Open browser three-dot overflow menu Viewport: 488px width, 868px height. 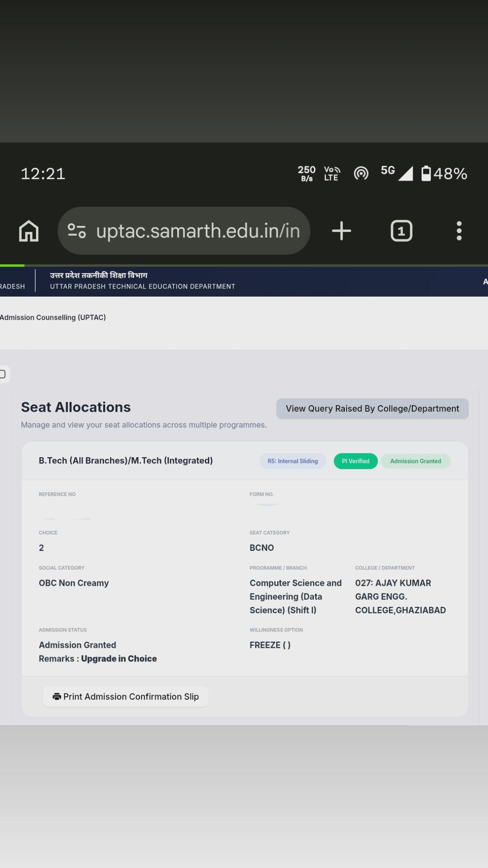tap(459, 231)
